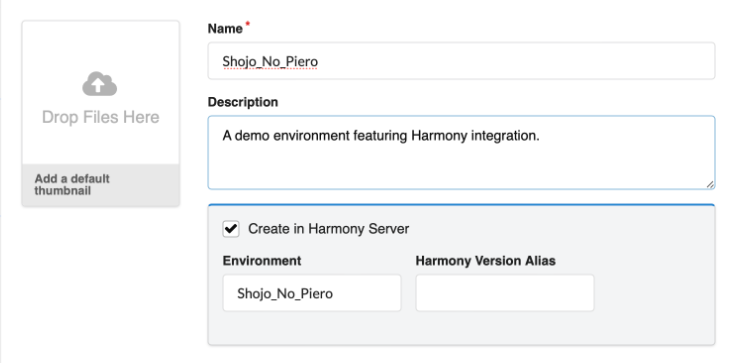Click the 'Create in Harmony Server' label text

(329, 229)
